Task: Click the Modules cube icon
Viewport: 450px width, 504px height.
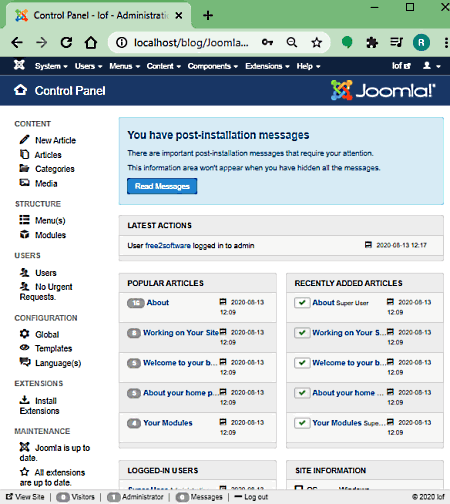Action: 24,234
